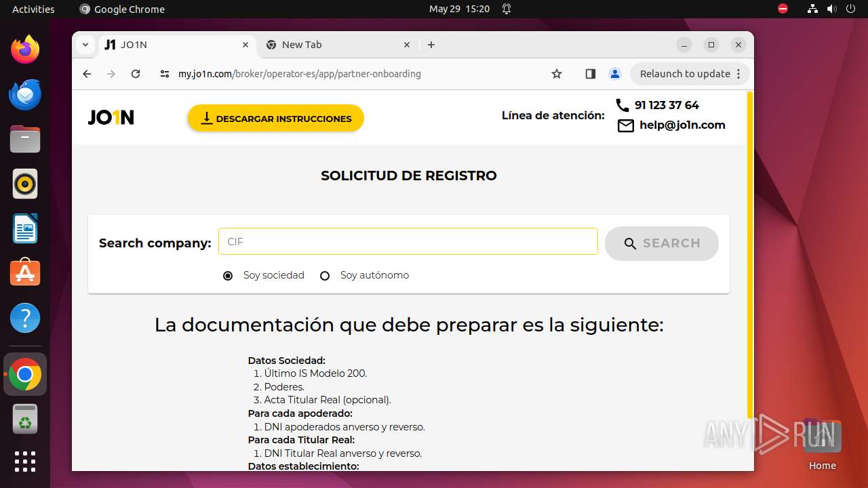This screenshot has height=488, width=868.
Task: Open the Activities overview
Action: pos(33,9)
